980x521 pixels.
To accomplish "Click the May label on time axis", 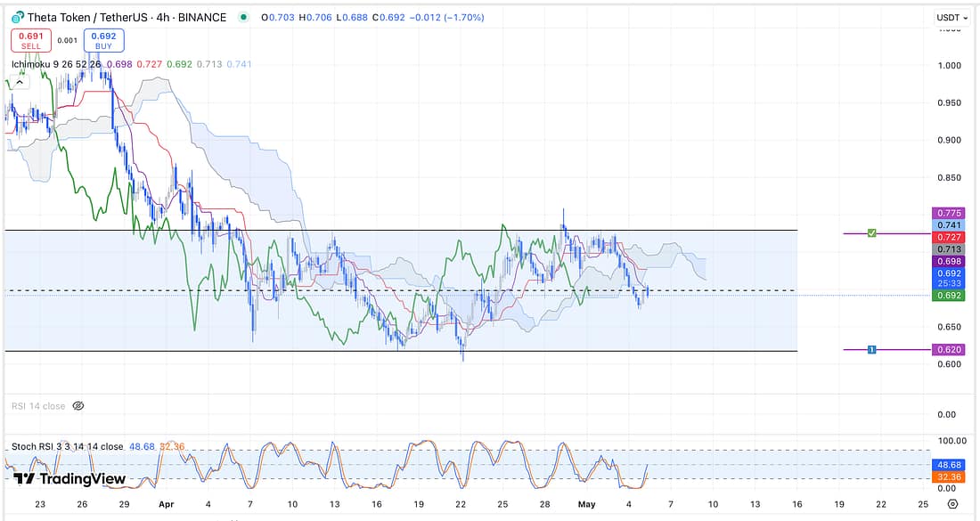I will click(586, 504).
